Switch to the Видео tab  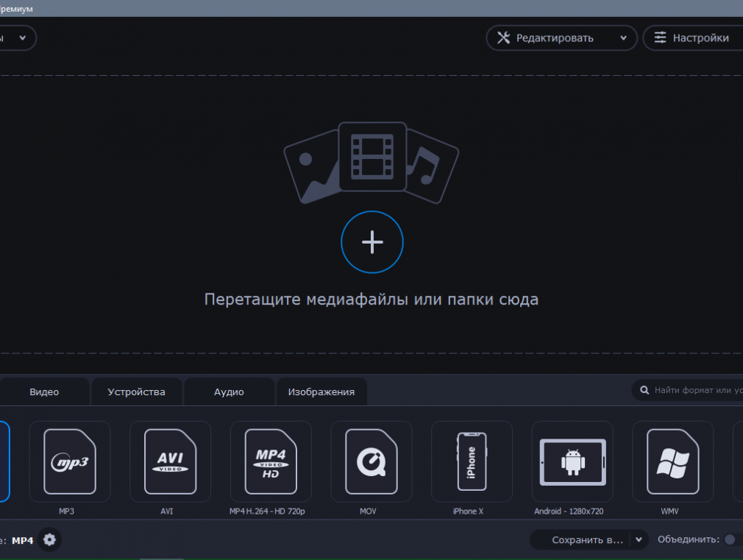44,391
